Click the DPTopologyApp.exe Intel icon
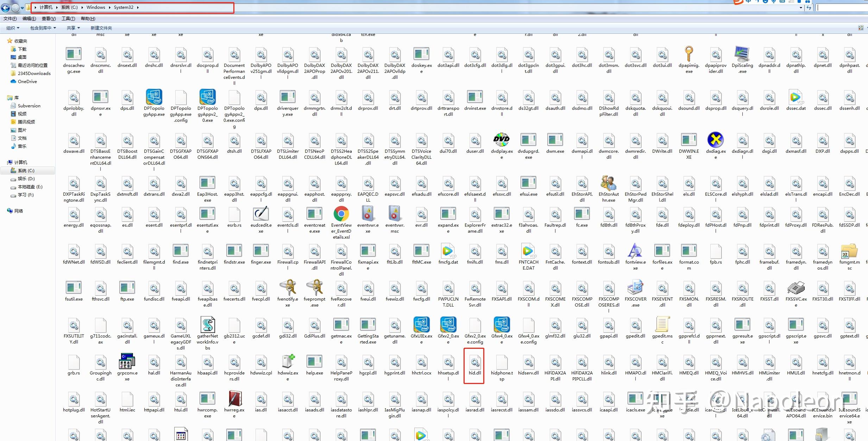Screen dimensions: 868x441 click(x=154, y=97)
